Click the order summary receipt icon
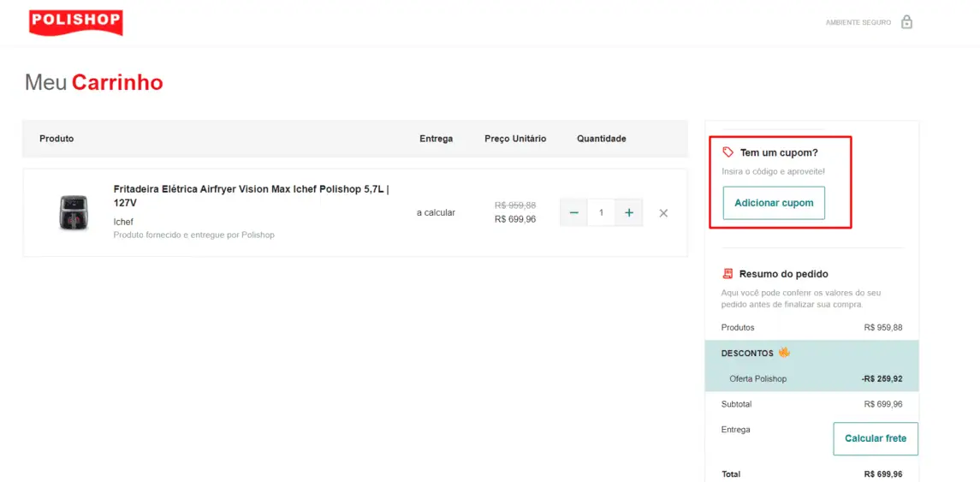980x482 pixels. [728, 274]
